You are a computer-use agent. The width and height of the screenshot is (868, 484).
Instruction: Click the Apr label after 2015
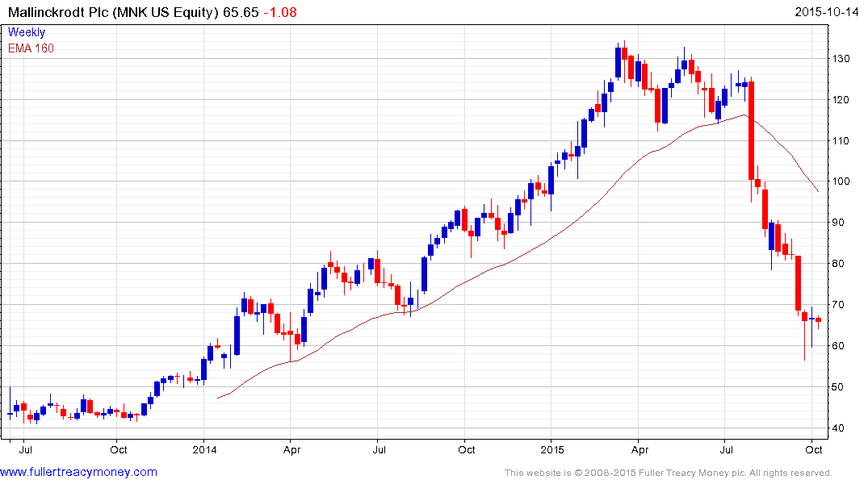[x=640, y=450]
